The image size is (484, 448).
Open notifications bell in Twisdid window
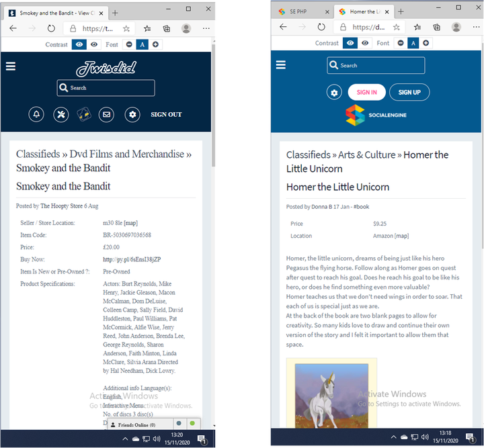pos(36,114)
